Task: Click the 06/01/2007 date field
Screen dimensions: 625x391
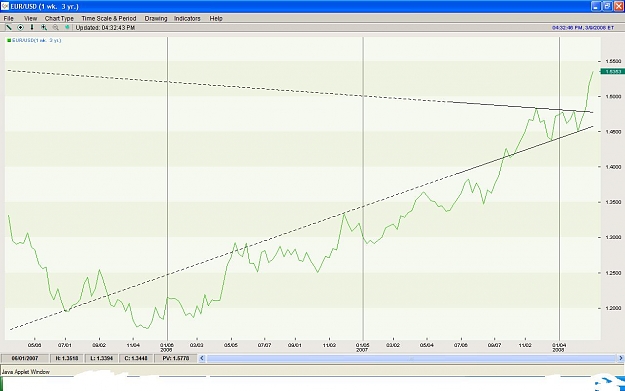Action: (25, 358)
